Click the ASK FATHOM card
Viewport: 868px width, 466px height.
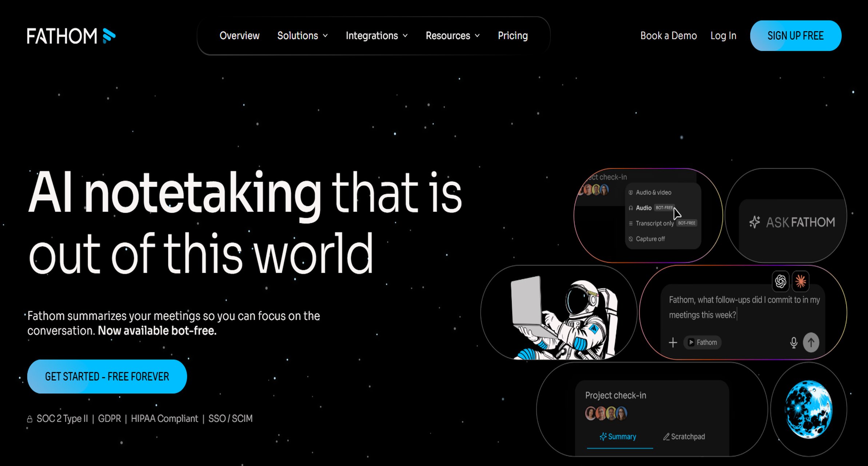coord(786,216)
